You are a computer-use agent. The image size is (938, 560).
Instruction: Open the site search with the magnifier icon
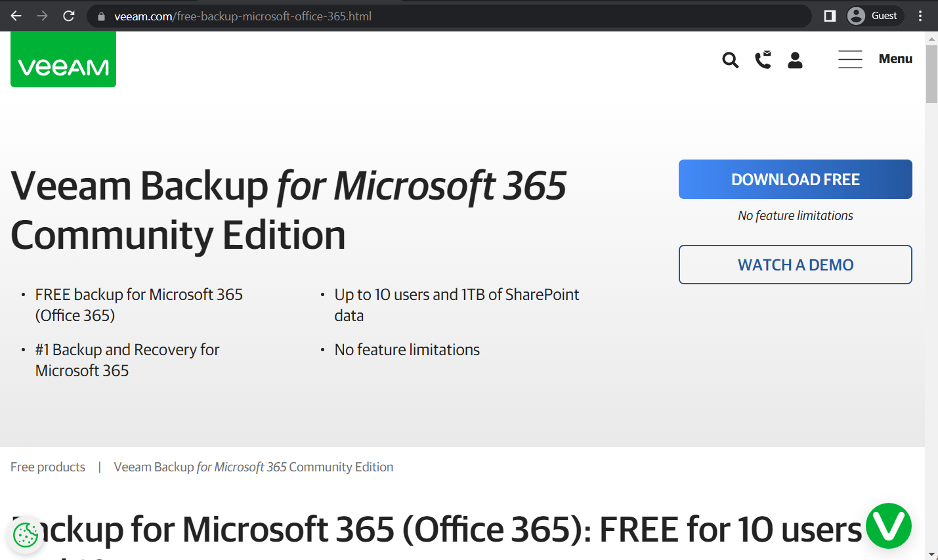[730, 60]
